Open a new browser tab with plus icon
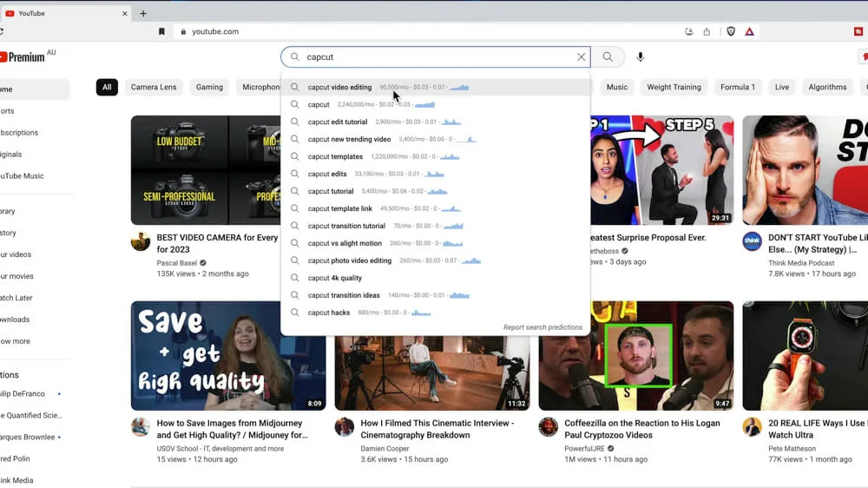Image resolution: width=868 pixels, height=488 pixels. click(x=143, y=13)
